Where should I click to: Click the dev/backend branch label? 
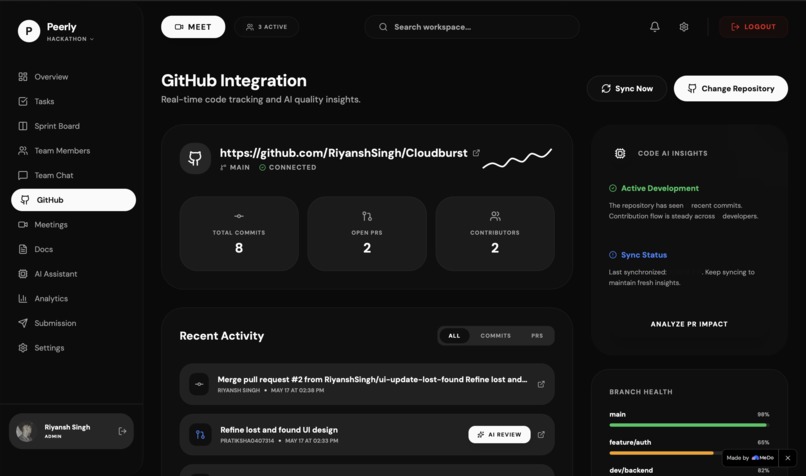click(x=631, y=470)
